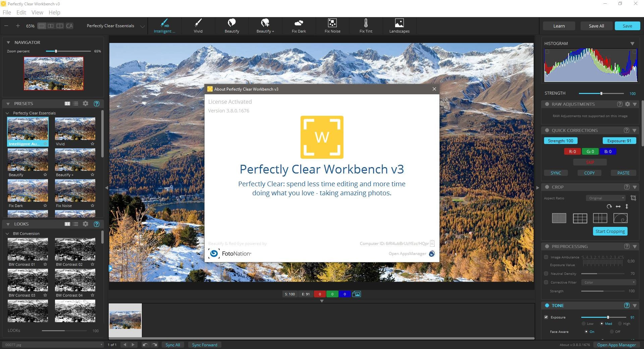The image size is (644, 349).
Task: Open Presets panel help icon
Action: [97, 103]
